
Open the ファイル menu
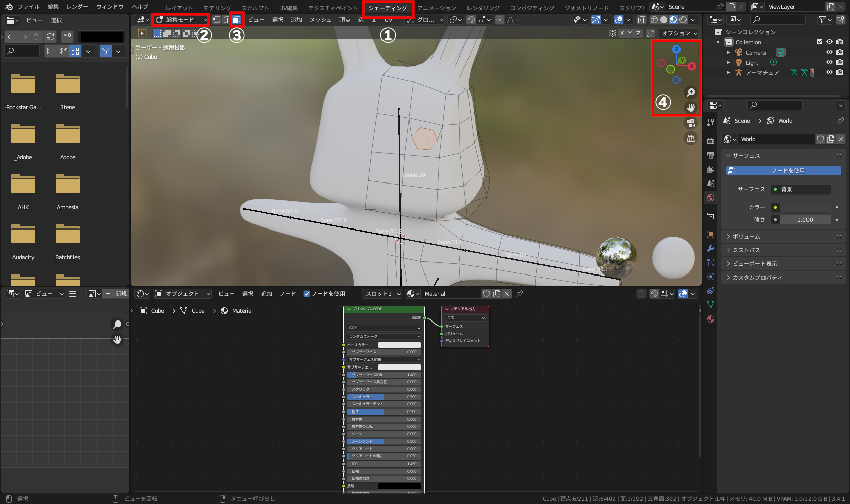click(29, 7)
